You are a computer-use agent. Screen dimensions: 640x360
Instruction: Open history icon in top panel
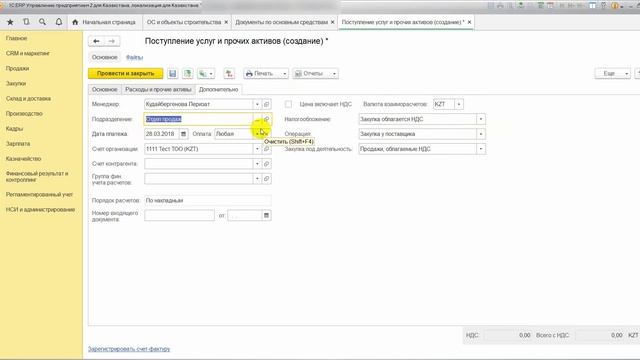[x=26, y=22]
